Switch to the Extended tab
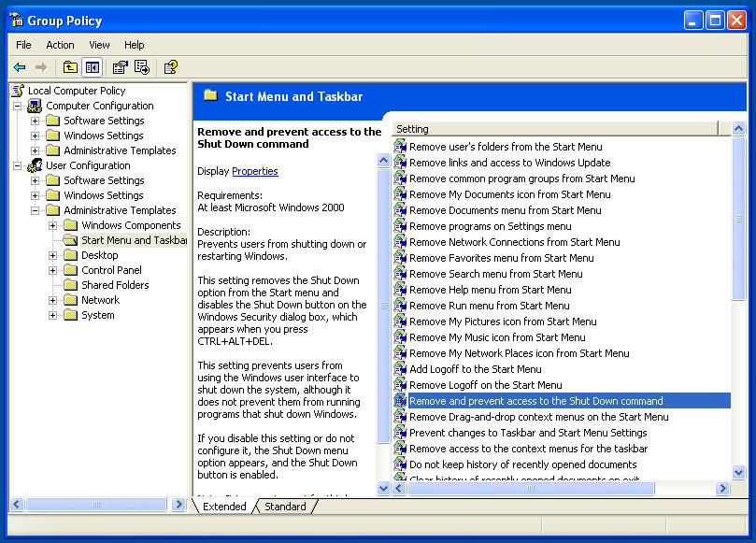Viewport: 756px width, 543px height. coord(224,507)
